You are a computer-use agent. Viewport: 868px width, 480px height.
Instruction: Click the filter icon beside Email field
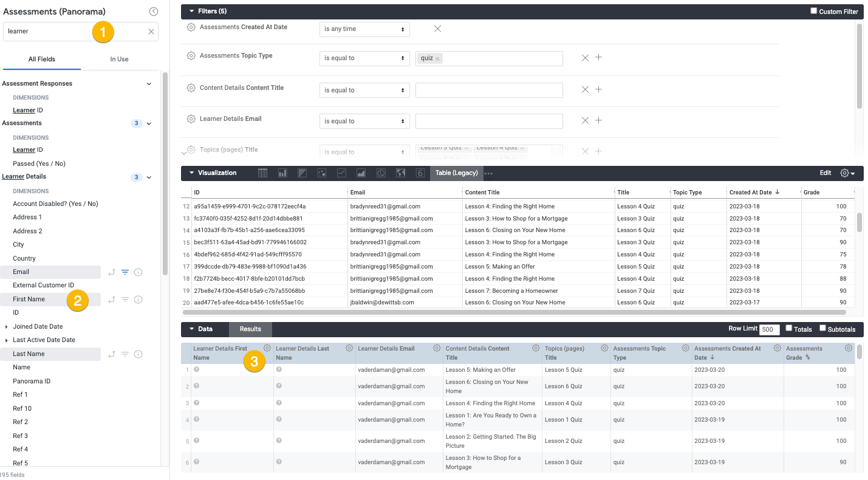[125, 272]
